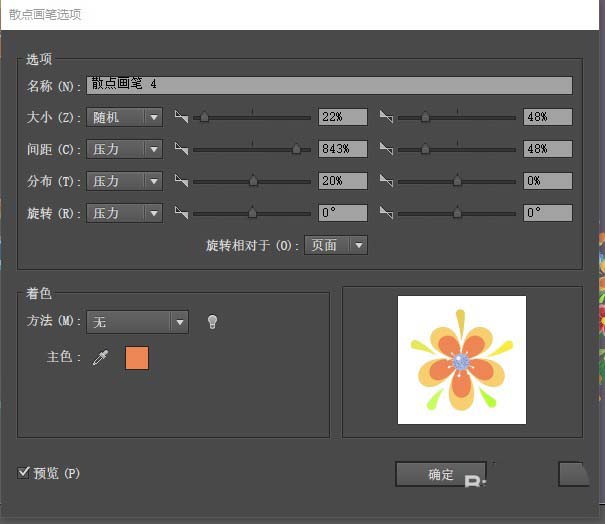Viewport: 605px width, 524px height.
Task: Click the 间距 maximum slider handle
Action: (x=425, y=149)
